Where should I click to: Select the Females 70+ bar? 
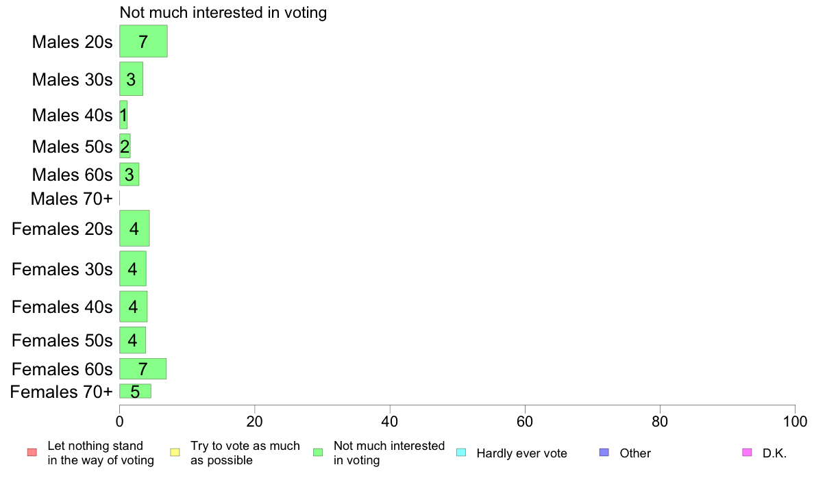135,392
